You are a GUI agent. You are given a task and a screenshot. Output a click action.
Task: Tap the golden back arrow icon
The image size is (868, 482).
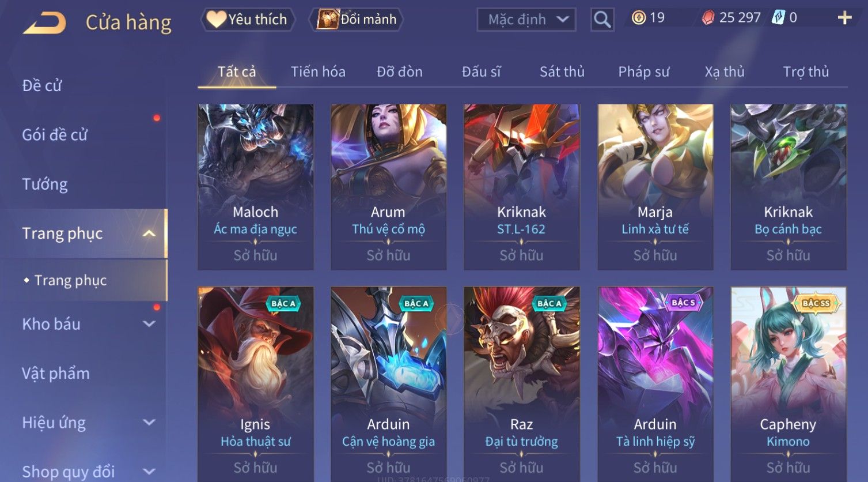pos(45,22)
